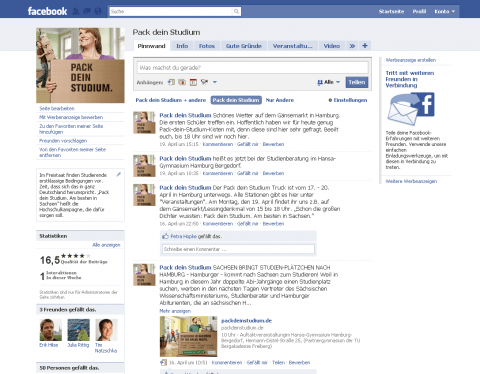480x374 pixels.
Task: Click the star rating in Statistiken
Action: pyautogui.click(x=76, y=256)
